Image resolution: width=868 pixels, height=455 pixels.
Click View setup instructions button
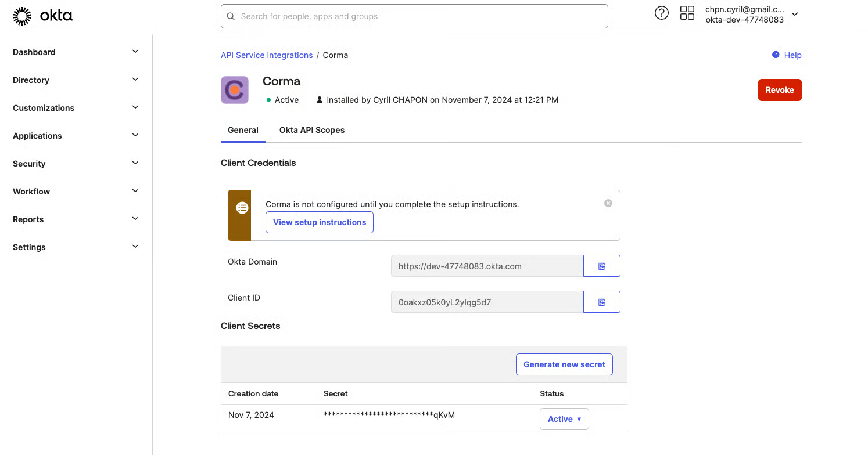[319, 222]
